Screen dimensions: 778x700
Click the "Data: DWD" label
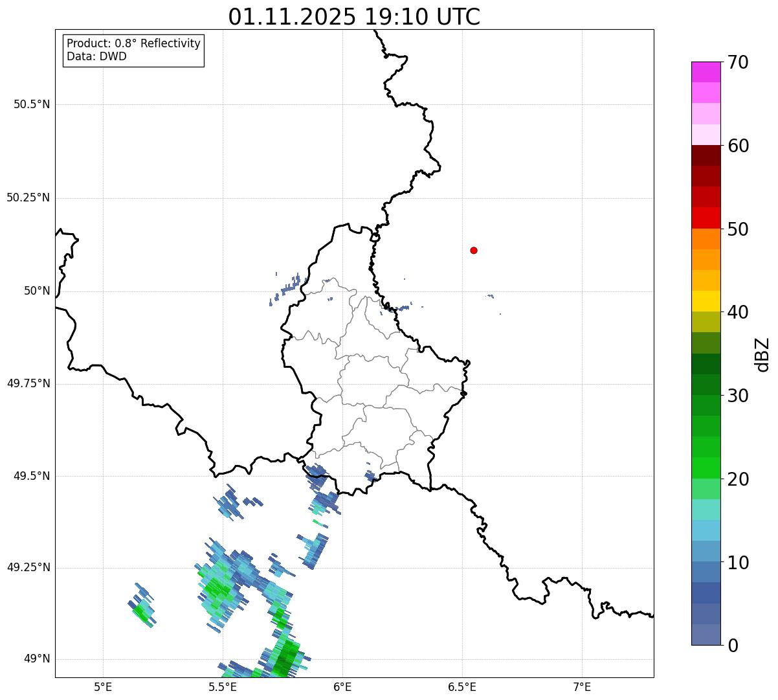96,56
